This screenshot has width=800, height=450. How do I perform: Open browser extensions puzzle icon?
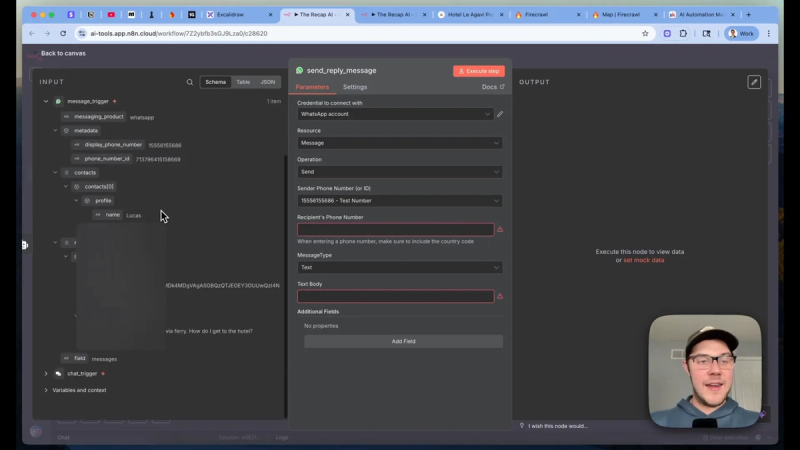pyautogui.click(x=683, y=34)
